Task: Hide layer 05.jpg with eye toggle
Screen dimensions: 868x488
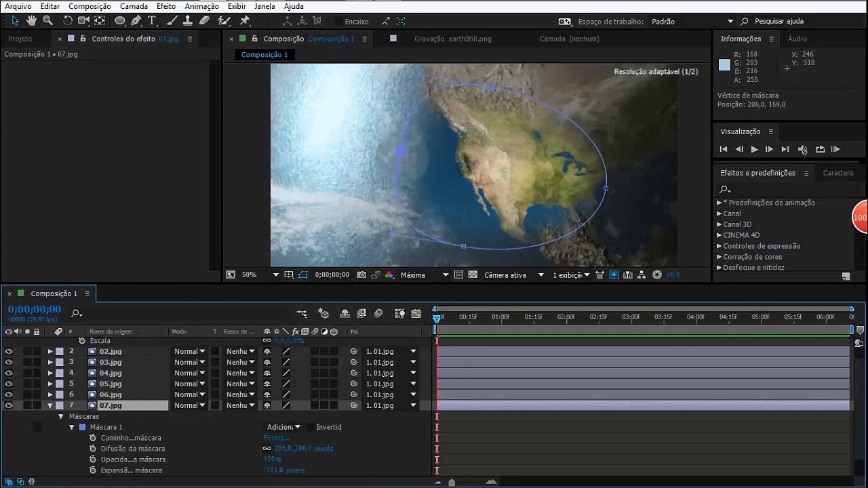Action: click(8, 384)
